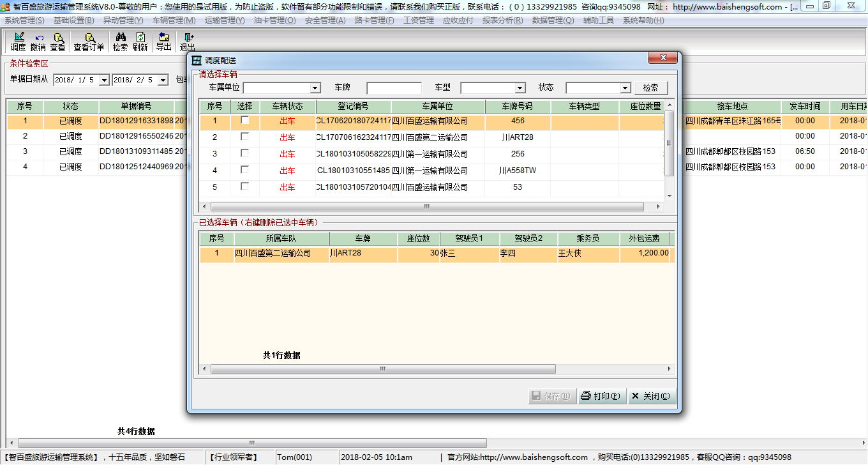Open the 油卡管理(O) menu

tap(274, 20)
